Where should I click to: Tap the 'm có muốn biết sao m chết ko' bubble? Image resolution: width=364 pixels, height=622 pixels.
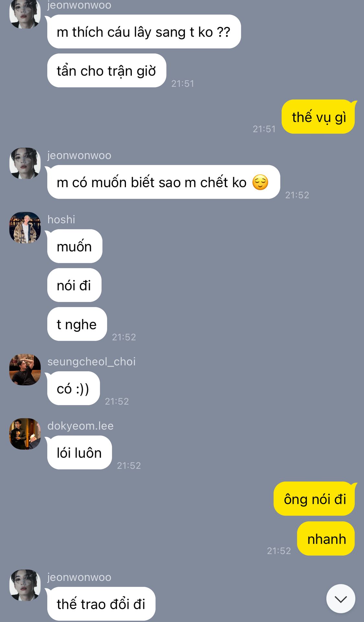click(163, 182)
